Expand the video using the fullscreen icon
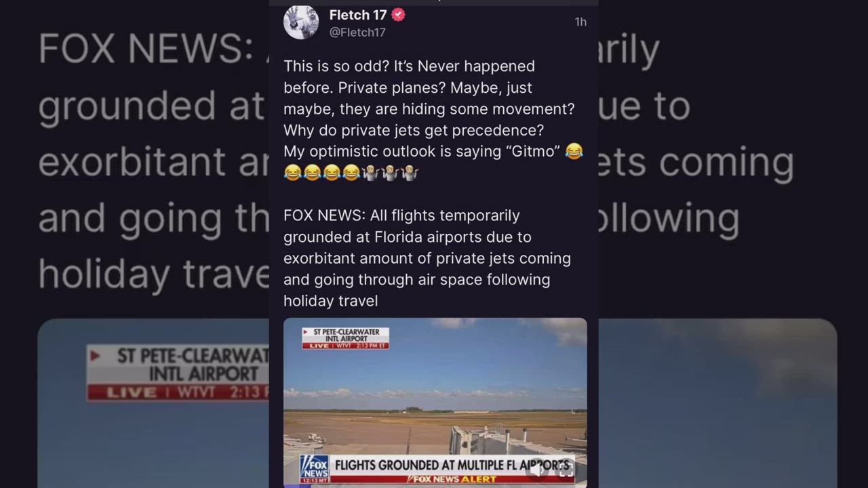 (566, 470)
